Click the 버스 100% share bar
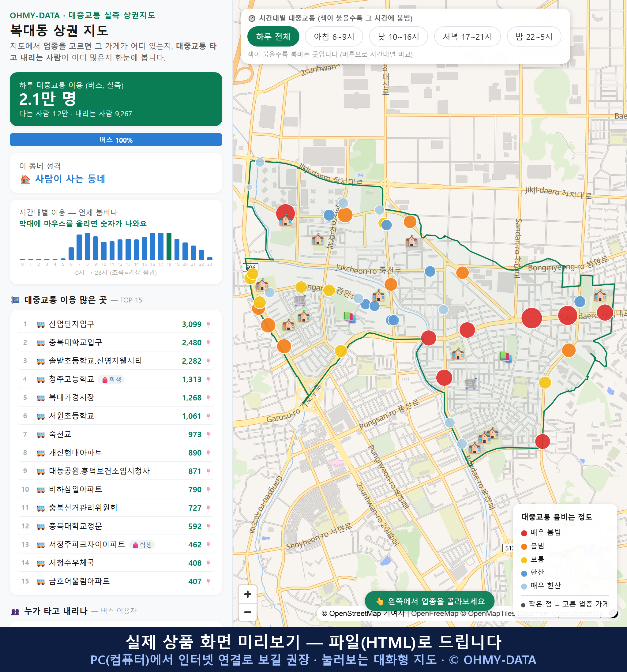 [x=116, y=140]
